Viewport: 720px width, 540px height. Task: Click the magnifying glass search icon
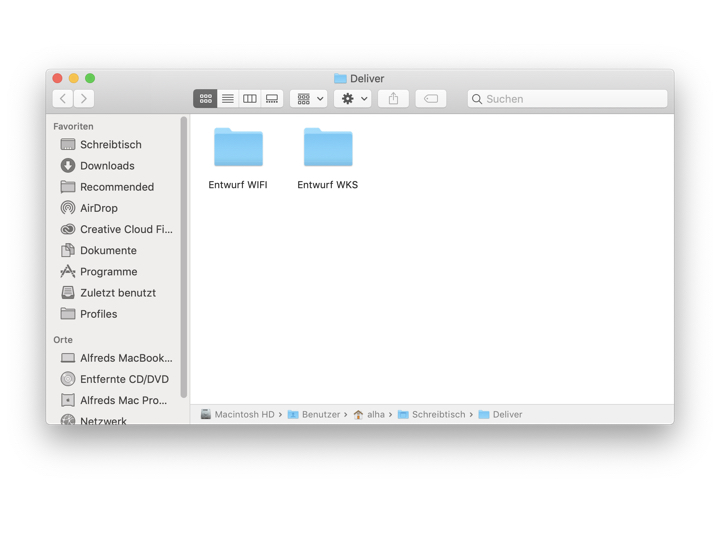coord(477,99)
